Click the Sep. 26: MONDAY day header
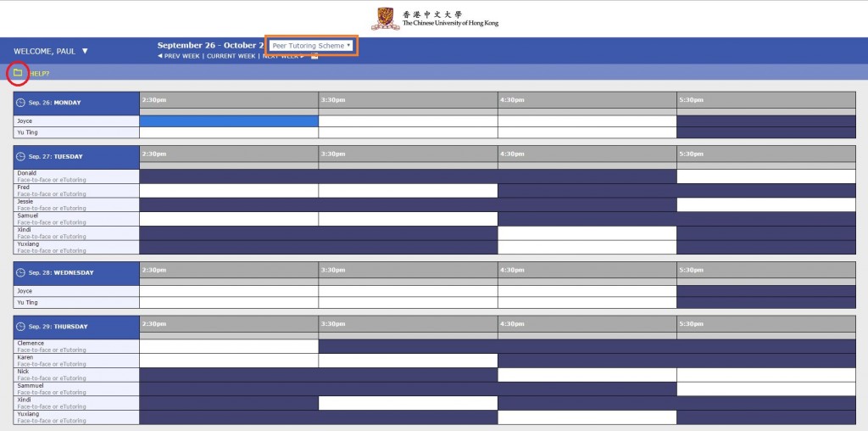868x431 pixels. 76,104
